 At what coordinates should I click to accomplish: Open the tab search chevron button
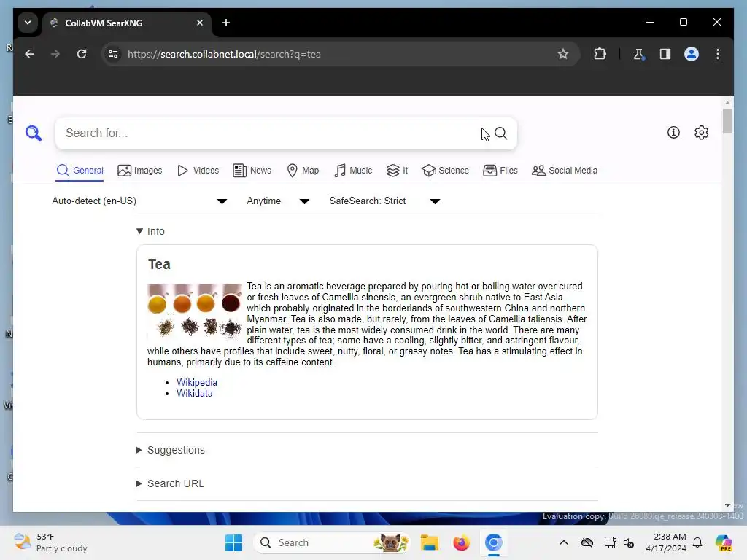[28, 23]
